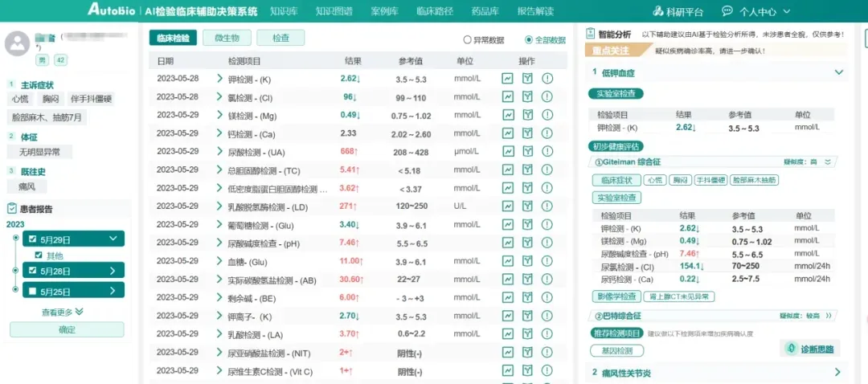
Task: Click the exclamation info icon for 乳酸检测 (LA)
Action: (x=547, y=334)
